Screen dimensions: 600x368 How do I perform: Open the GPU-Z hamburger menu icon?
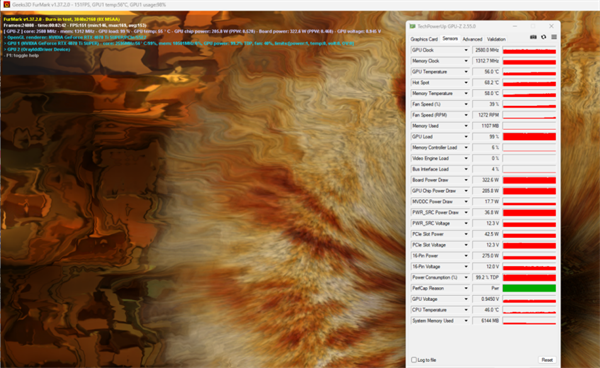(554, 37)
